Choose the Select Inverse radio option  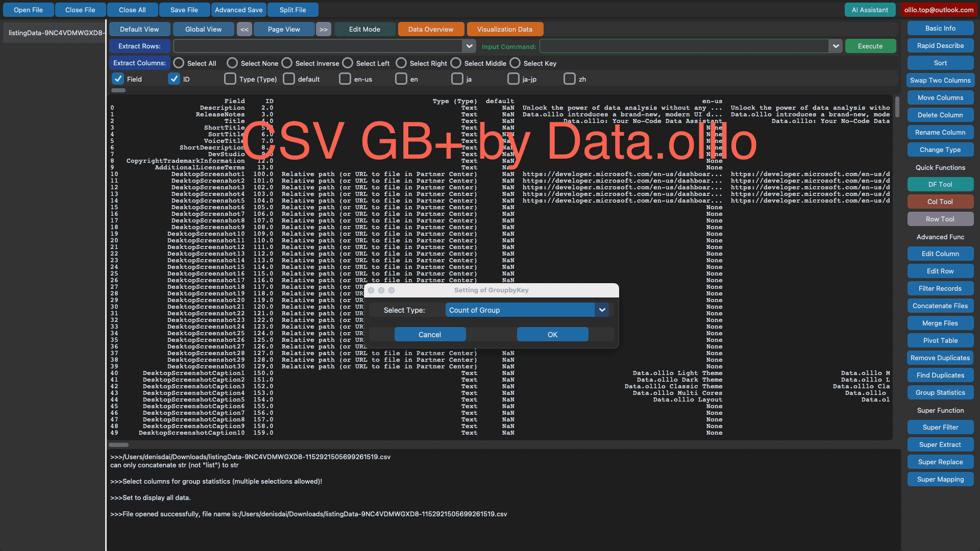coord(286,63)
